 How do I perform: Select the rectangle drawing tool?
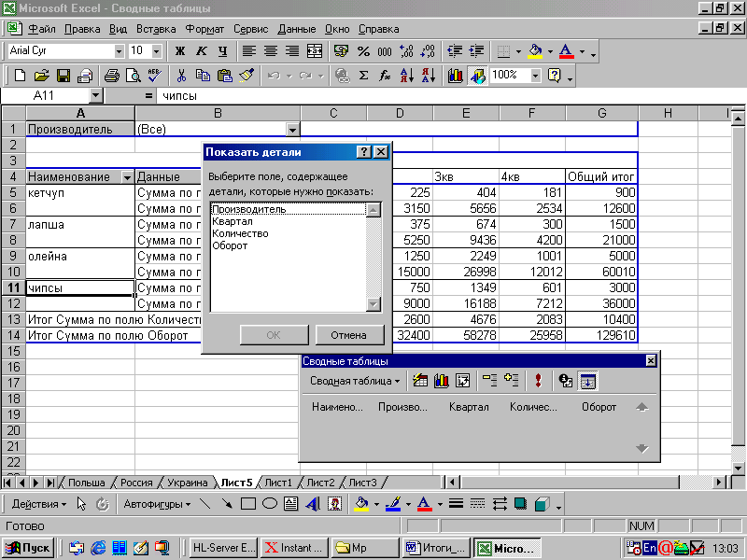tap(248, 503)
